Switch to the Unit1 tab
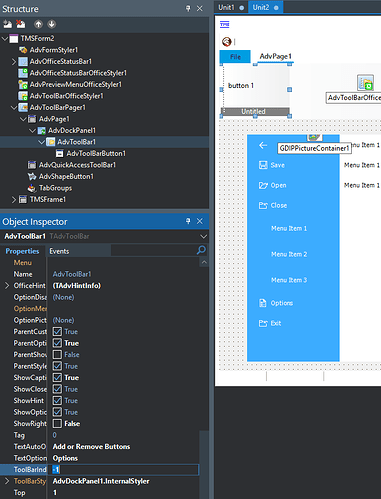The width and height of the screenshot is (381, 499). [x=231, y=7]
